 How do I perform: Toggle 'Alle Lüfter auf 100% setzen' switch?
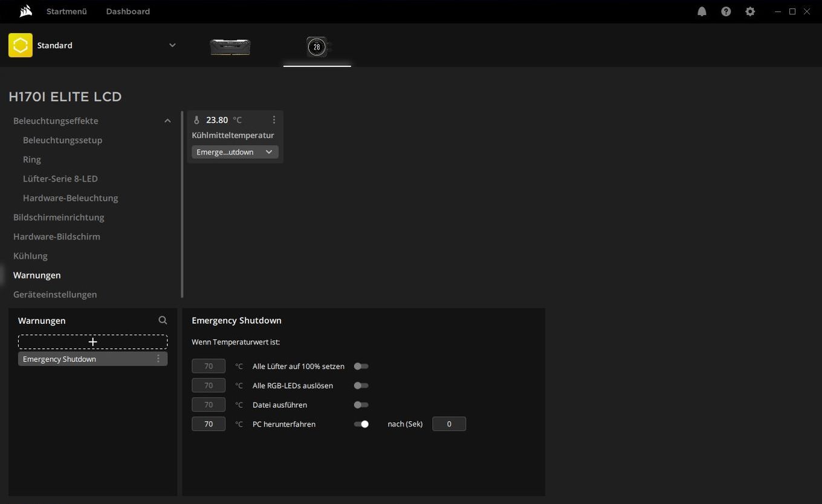[x=361, y=366]
